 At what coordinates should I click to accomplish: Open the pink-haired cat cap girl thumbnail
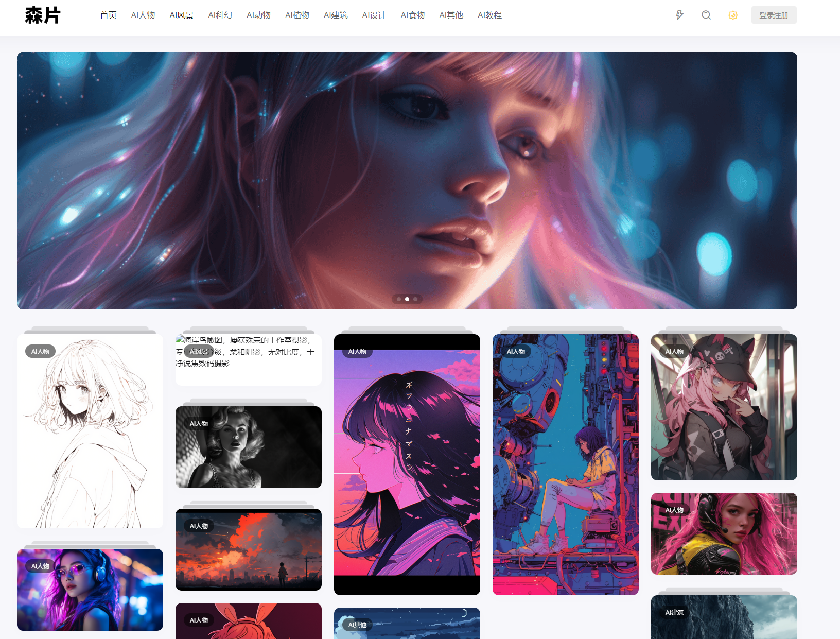[724, 407]
